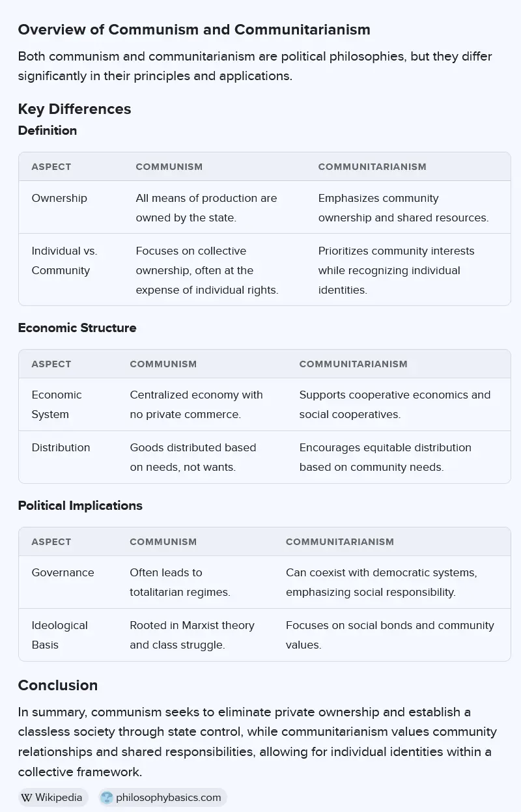Click the philosophybasics.com site icon
This screenshot has width=521, height=812.
point(107,797)
